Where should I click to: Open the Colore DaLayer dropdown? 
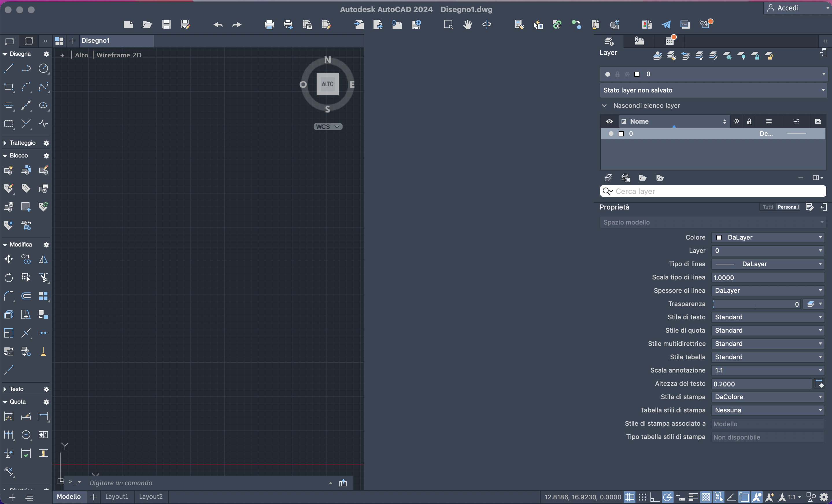click(768, 237)
